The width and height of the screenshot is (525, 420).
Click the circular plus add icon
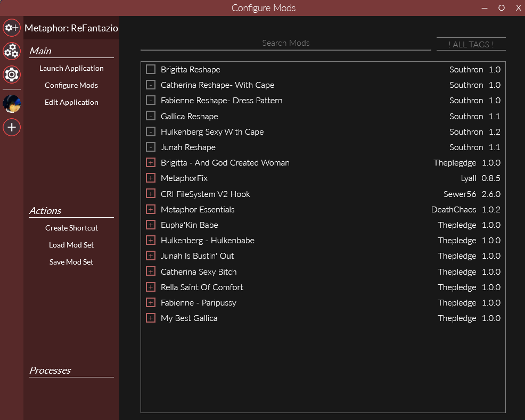(x=12, y=128)
